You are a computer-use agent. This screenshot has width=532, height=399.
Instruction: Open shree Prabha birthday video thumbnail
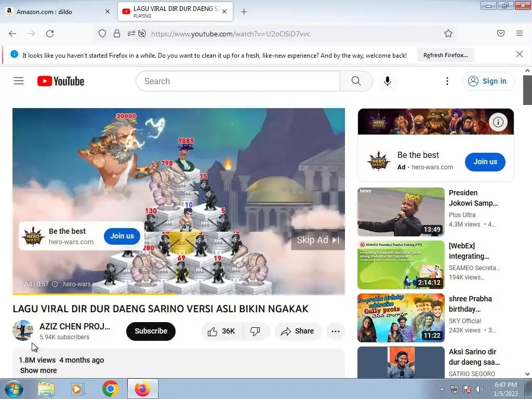(401, 317)
